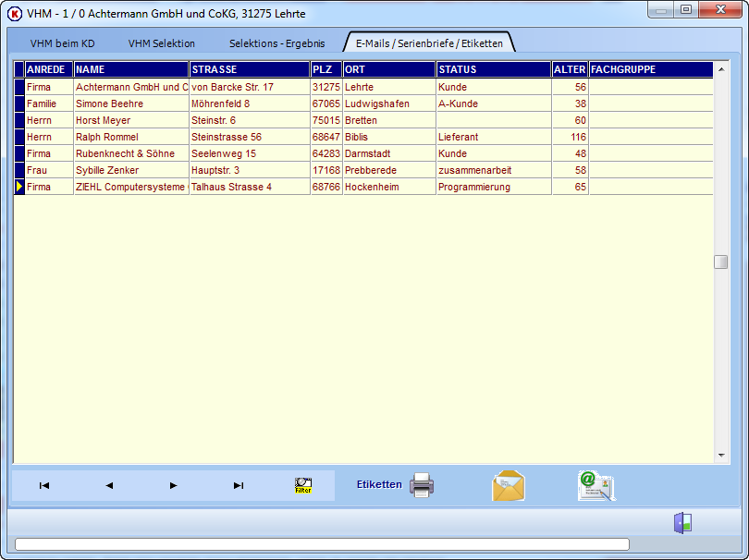Select the status cell 'Lieferant'

point(494,137)
